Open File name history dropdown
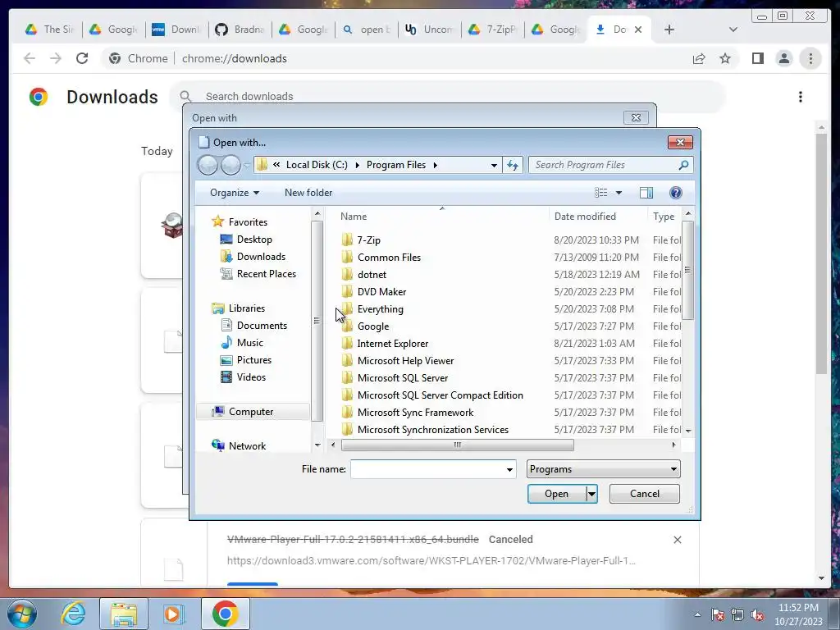 point(509,470)
